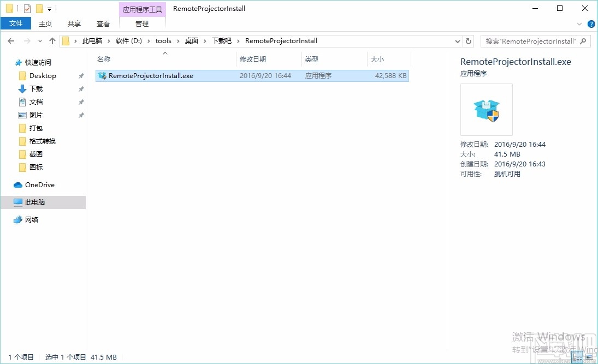Expand the ribbon with the chevron arrow
The image size is (598, 364).
click(579, 23)
